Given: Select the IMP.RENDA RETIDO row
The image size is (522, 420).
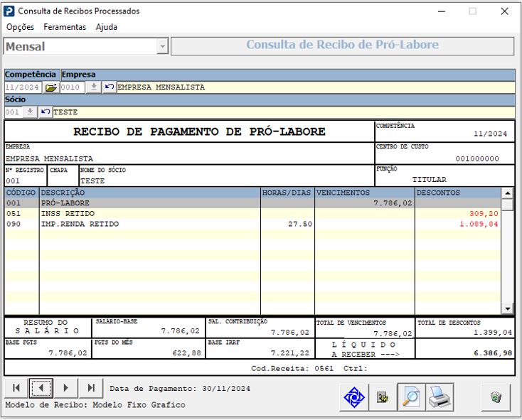Looking at the screenshot, I should coord(252,224).
